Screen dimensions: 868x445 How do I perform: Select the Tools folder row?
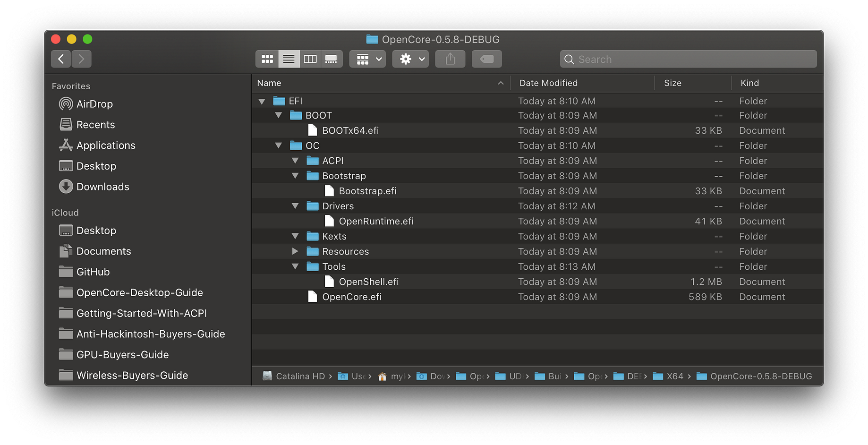pos(537,266)
